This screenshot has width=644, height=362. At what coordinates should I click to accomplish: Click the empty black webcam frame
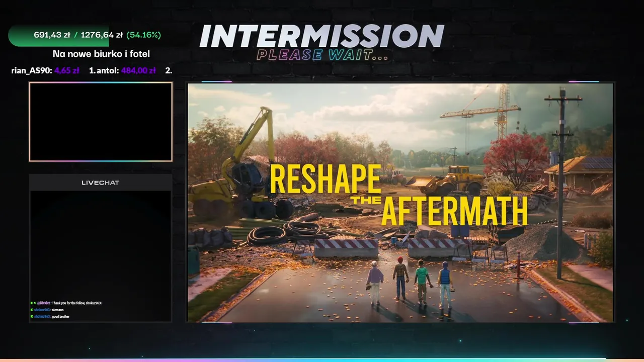tap(101, 122)
